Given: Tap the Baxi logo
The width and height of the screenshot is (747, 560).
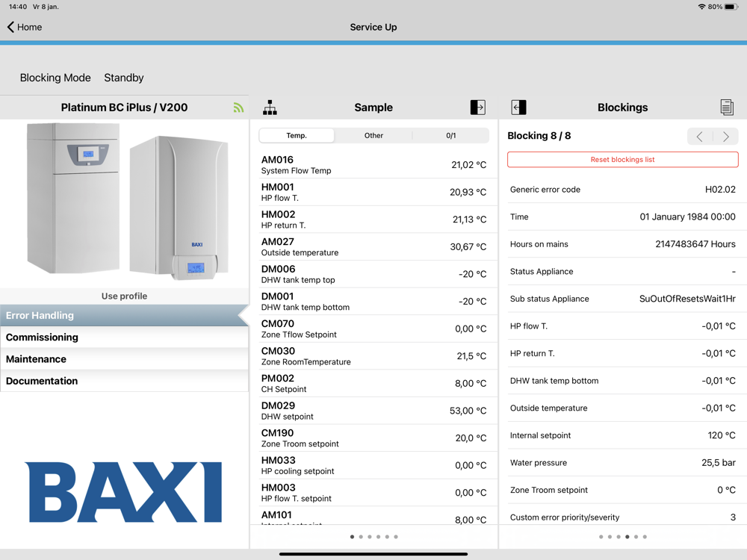Looking at the screenshot, I should coord(123,492).
